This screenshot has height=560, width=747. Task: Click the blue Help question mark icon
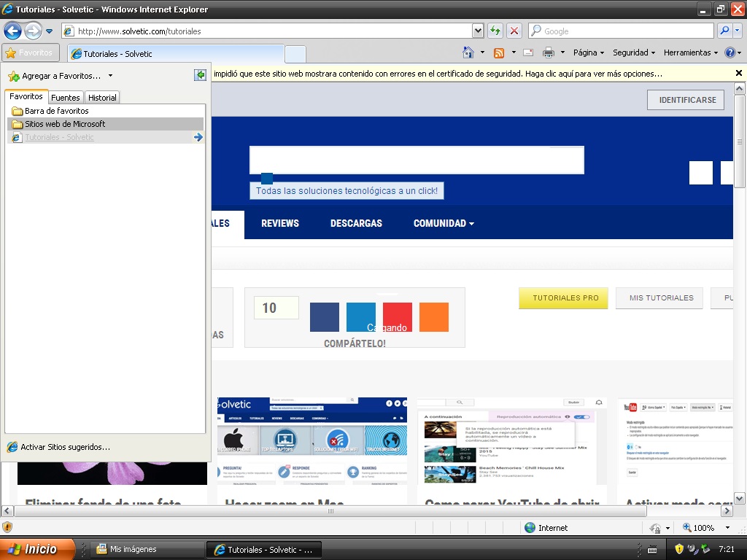click(x=729, y=52)
